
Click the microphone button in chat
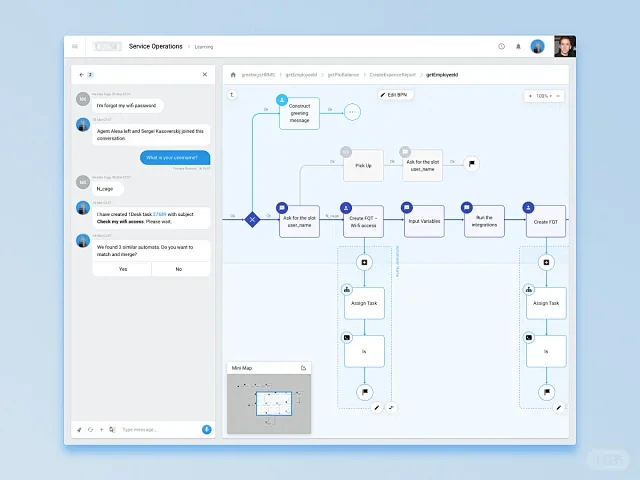206,429
